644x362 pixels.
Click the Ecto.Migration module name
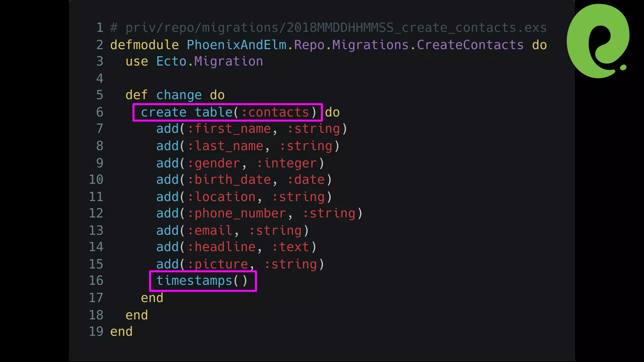coord(209,61)
